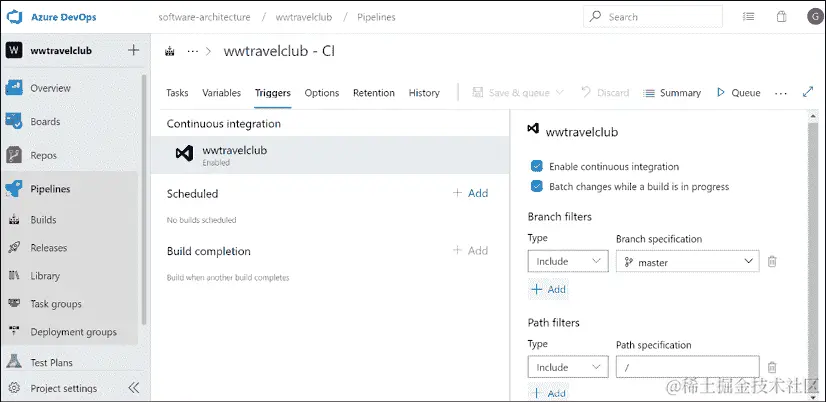The image size is (826, 402).
Task: Open the path filter Type Include dropdown
Action: click(568, 367)
